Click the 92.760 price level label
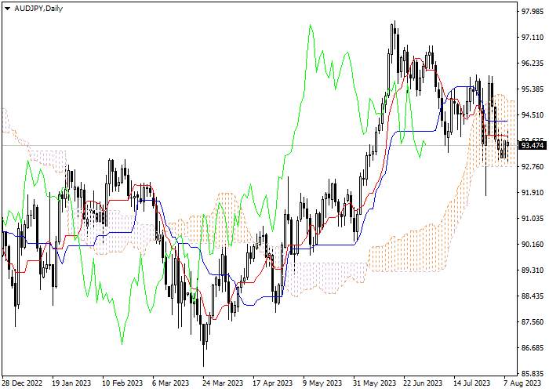 tap(533, 166)
